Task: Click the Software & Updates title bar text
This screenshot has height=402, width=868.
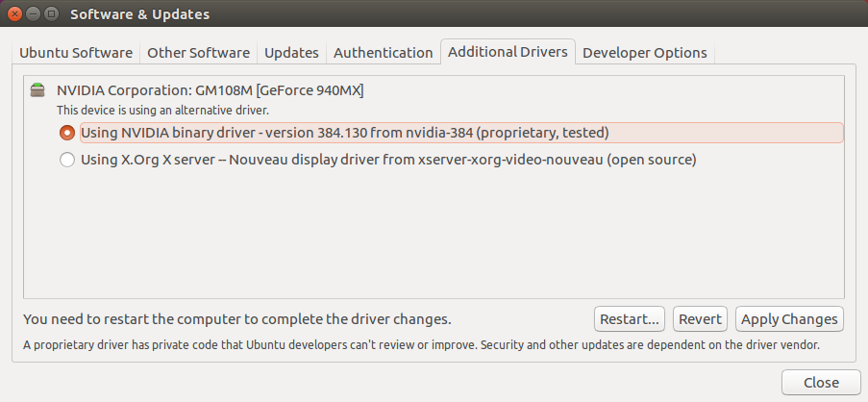Action: tap(139, 14)
